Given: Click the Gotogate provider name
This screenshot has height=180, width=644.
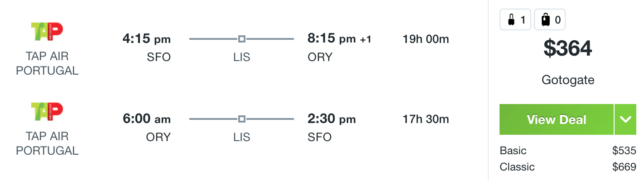Looking at the screenshot, I should (567, 80).
